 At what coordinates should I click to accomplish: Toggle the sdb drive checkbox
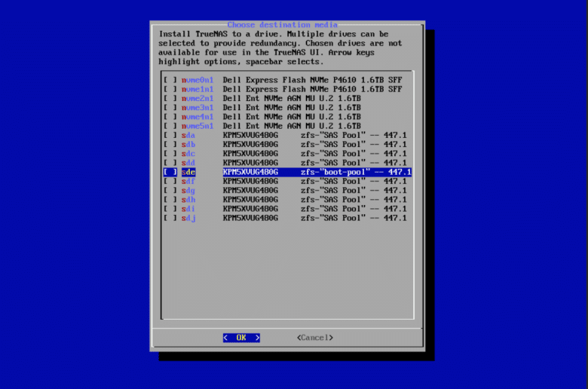coord(170,145)
